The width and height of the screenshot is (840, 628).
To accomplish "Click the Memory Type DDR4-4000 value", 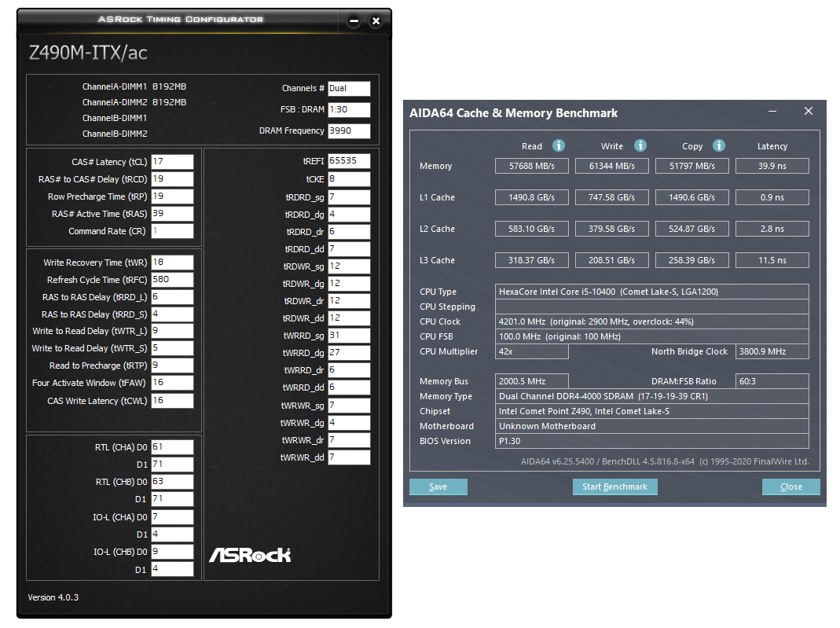I will (x=652, y=396).
